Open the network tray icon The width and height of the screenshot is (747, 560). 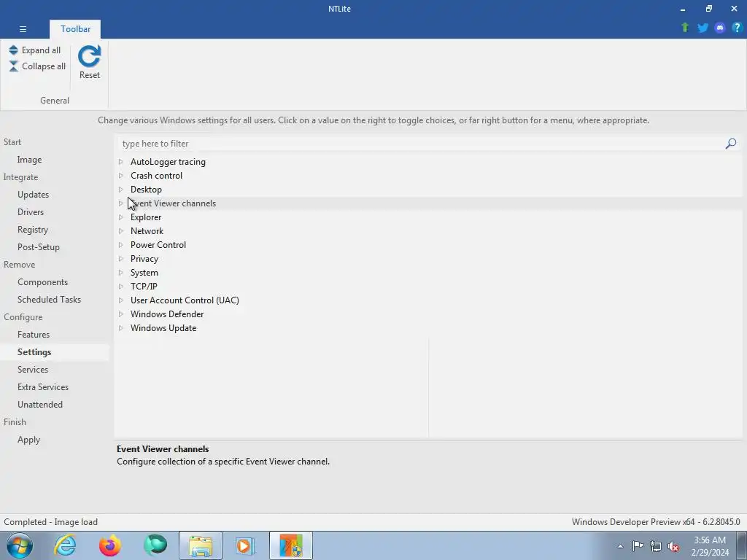(656, 546)
